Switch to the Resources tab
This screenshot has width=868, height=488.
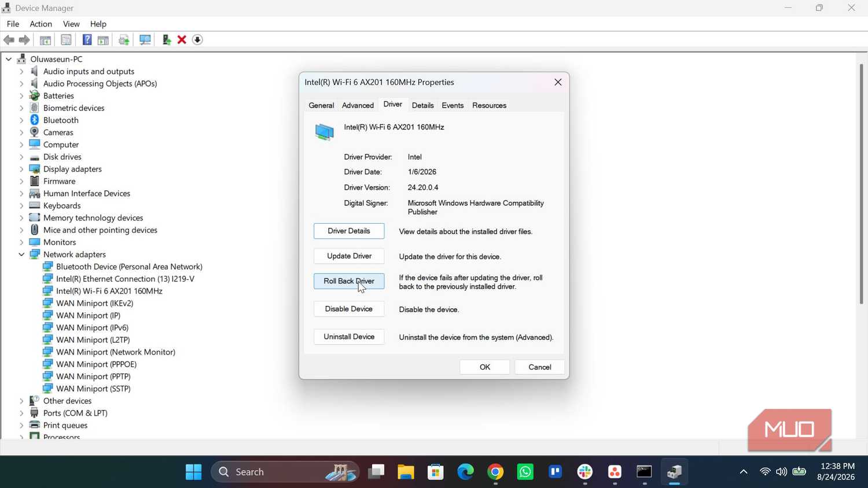point(489,105)
